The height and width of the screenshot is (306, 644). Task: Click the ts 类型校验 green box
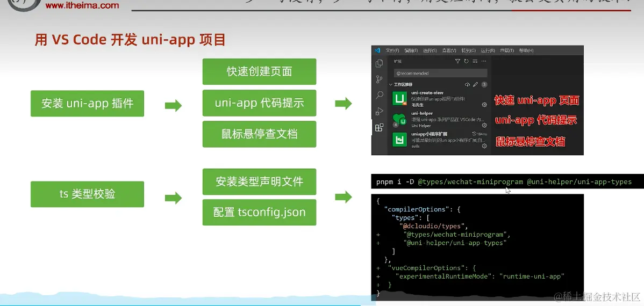click(87, 194)
